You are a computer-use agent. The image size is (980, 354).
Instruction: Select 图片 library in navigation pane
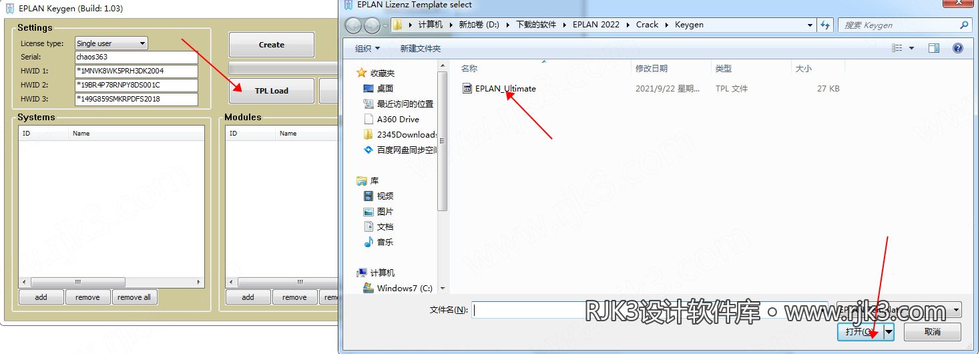coord(379,211)
